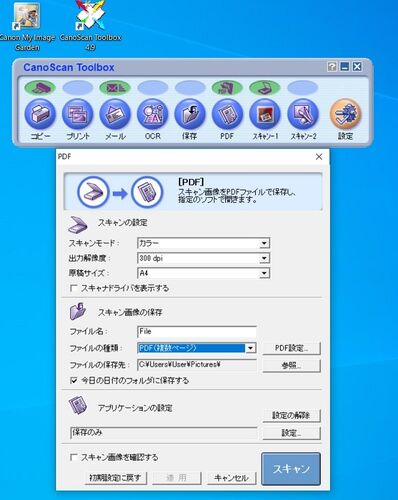Select the OCR button in Toolbox
Image resolution: width=398 pixels, height=500 pixels.
(153, 114)
